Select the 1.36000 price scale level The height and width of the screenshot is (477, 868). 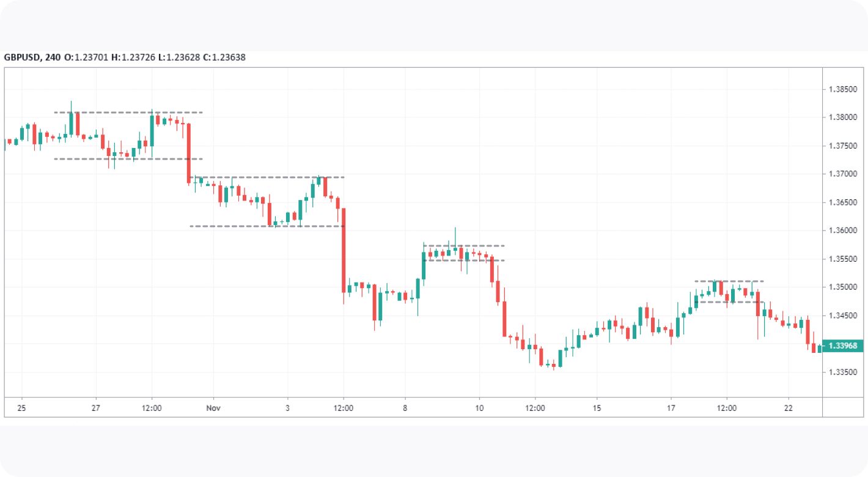click(x=842, y=231)
